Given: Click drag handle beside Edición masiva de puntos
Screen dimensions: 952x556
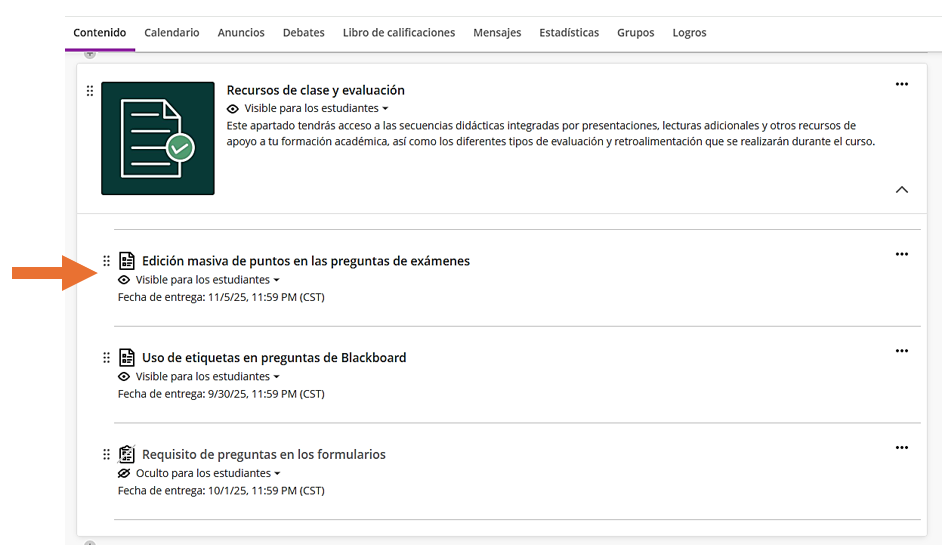Looking at the screenshot, I should tap(107, 261).
